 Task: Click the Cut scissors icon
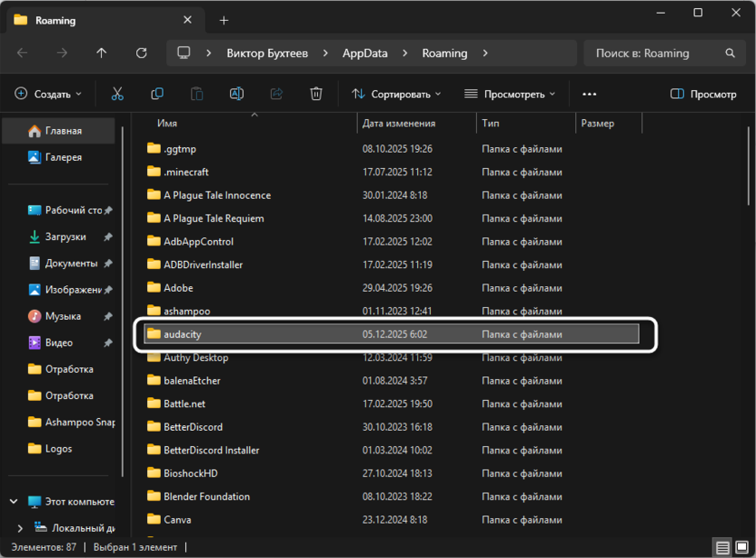click(117, 94)
